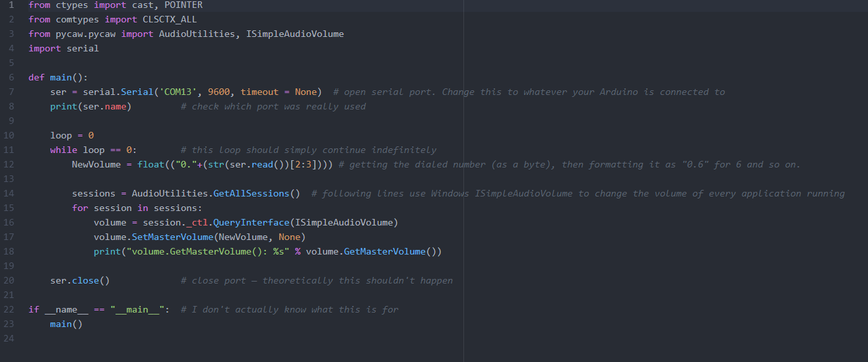Click the "__main__" string literal
The width and height of the screenshot is (868, 362).
(x=140, y=309)
